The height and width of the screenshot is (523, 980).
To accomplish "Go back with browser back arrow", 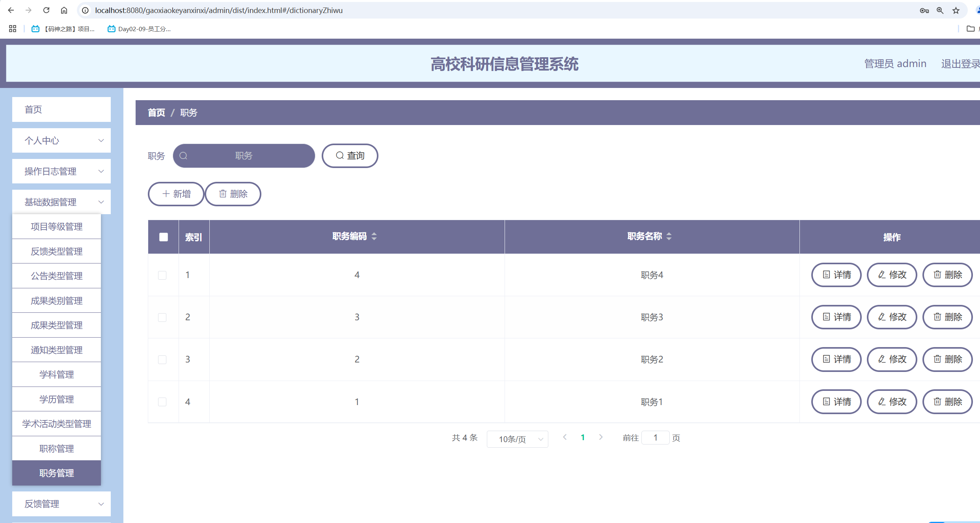I will tap(11, 10).
